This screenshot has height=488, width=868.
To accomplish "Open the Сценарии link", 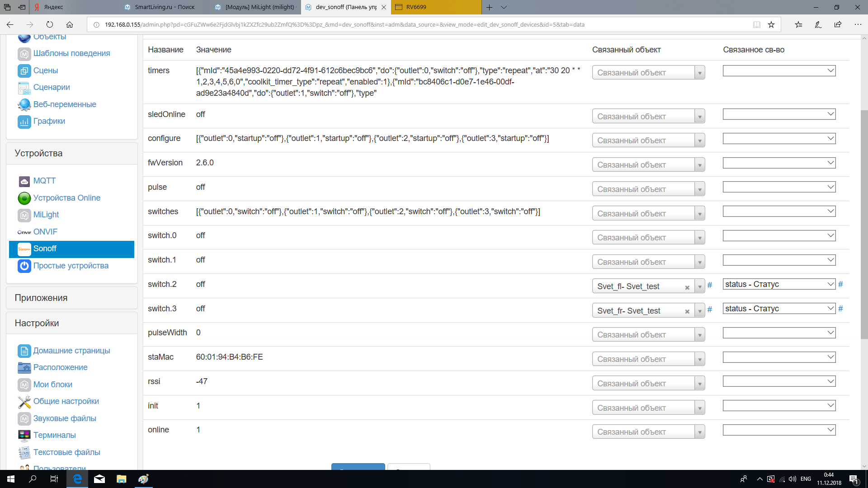I will (52, 87).
